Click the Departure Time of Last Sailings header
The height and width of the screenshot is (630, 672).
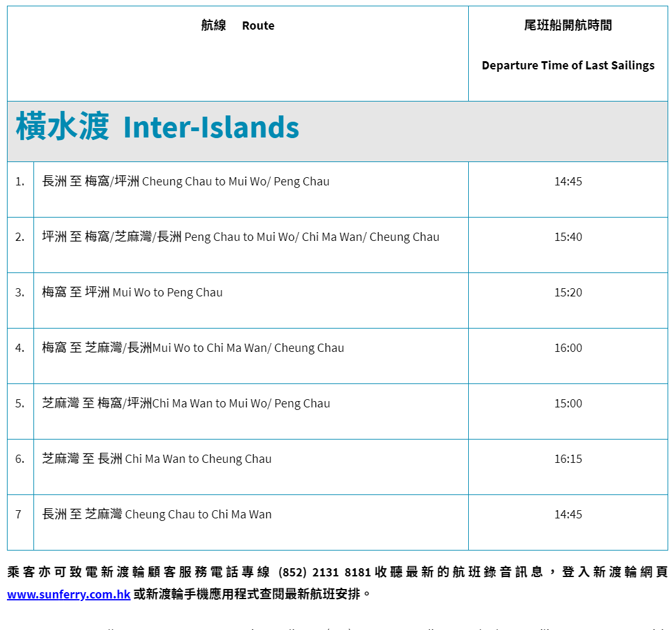click(567, 65)
